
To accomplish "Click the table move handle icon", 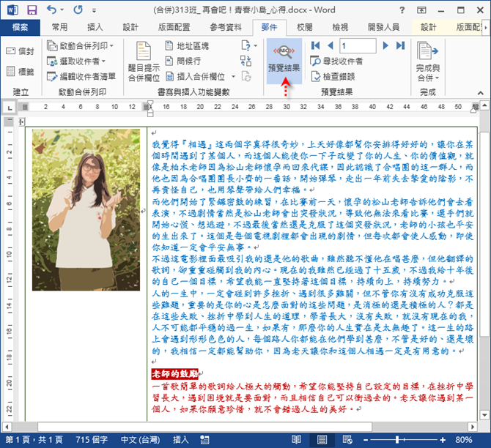I will pyautogui.click(x=21, y=122).
